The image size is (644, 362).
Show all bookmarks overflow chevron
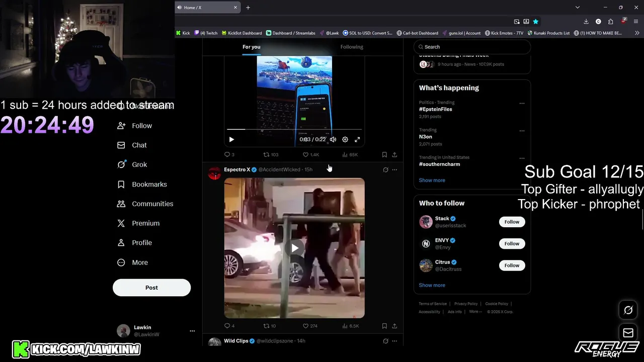pos(637,33)
